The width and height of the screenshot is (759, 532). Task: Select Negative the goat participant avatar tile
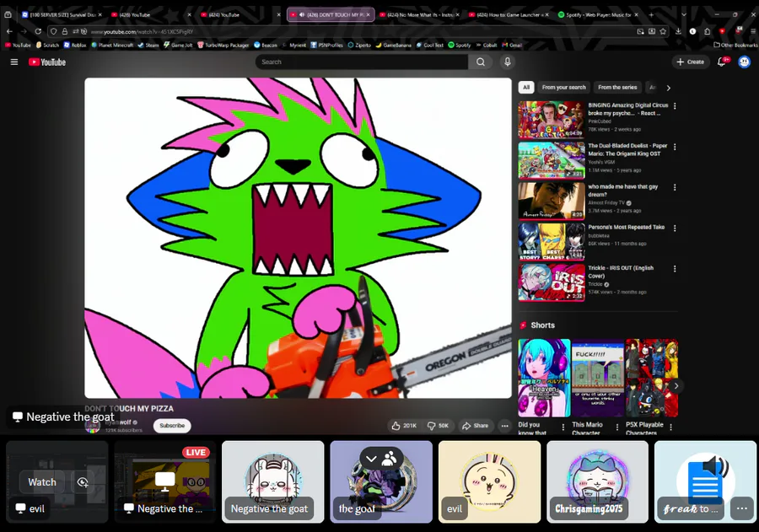272,481
